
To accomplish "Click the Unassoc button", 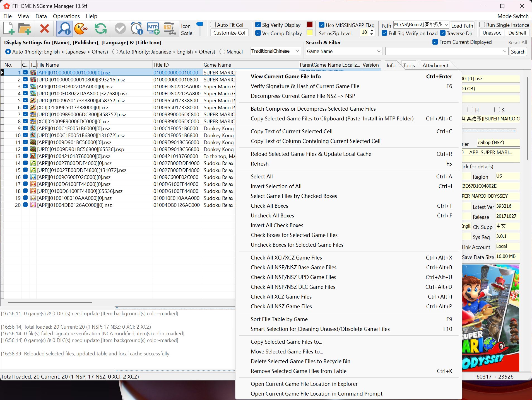I will [x=492, y=33].
